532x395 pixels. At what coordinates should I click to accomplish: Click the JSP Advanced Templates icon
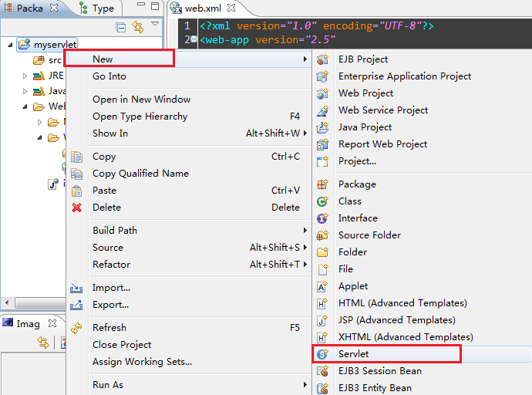point(322,320)
